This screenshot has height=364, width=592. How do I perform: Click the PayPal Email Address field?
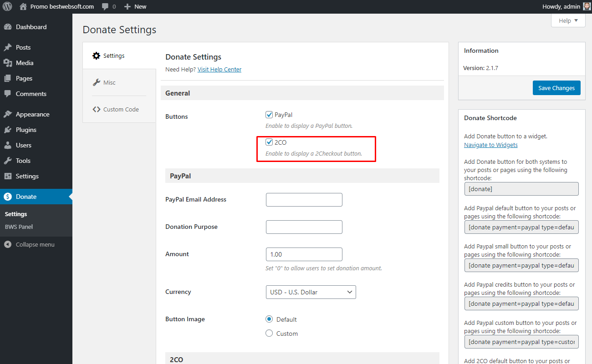pos(304,200)
